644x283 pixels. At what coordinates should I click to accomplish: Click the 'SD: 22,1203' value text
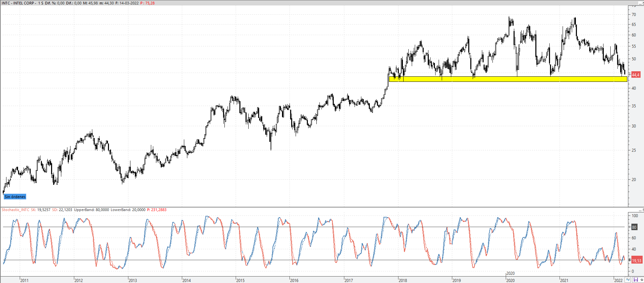click(x=62, y=210)
